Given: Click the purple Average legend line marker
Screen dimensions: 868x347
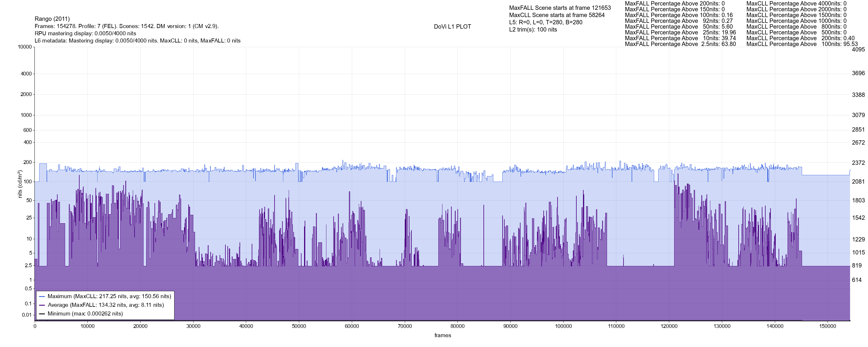Looking at the screenshot, I should (x=42, y=305).
